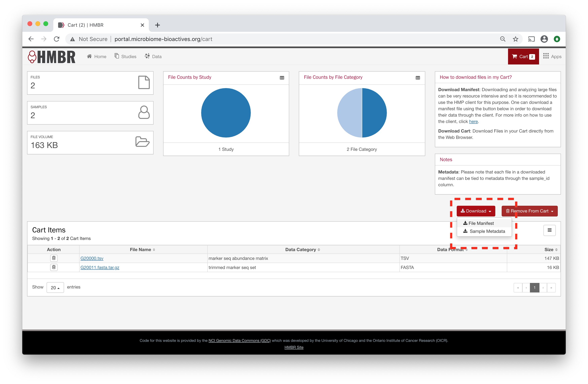
Task: Open the G20000.tsv file link
Action: click(x=92, y=258)
